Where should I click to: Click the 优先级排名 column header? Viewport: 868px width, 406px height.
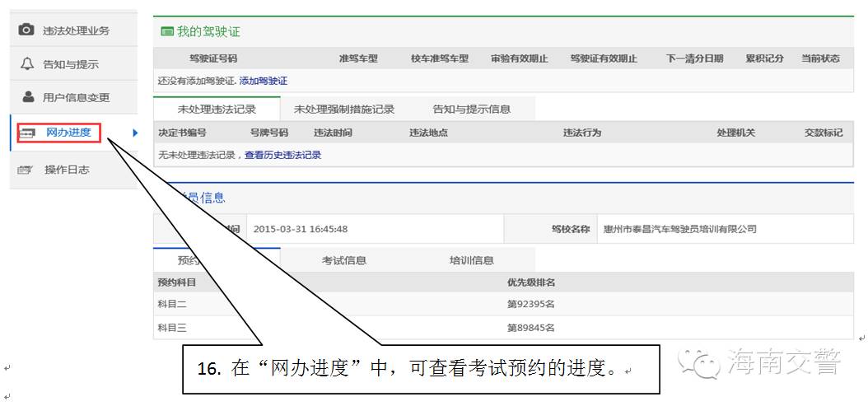pos(531,282)
